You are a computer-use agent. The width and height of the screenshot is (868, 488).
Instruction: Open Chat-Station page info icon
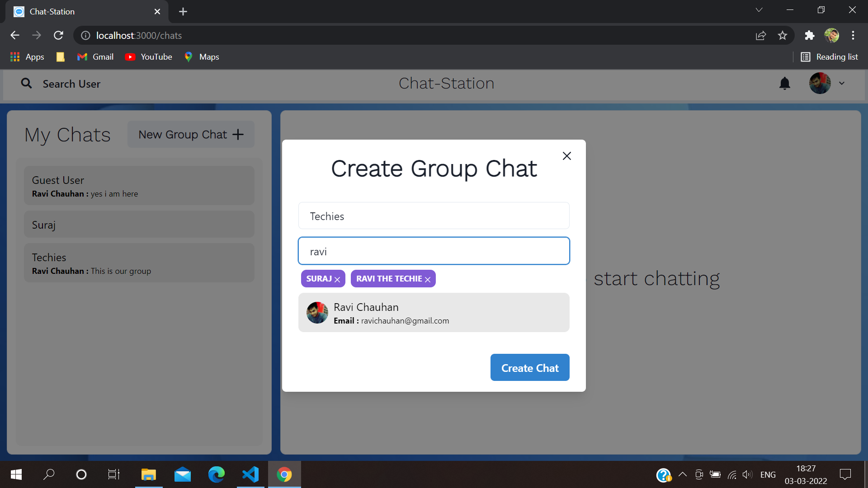pos(85,35)
